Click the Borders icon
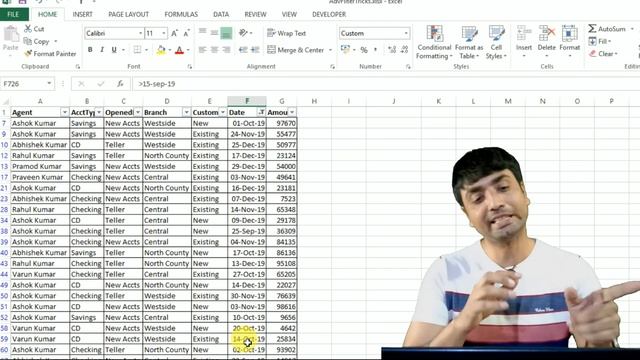This screenshot has height=360, width=640. click(137, 50)
